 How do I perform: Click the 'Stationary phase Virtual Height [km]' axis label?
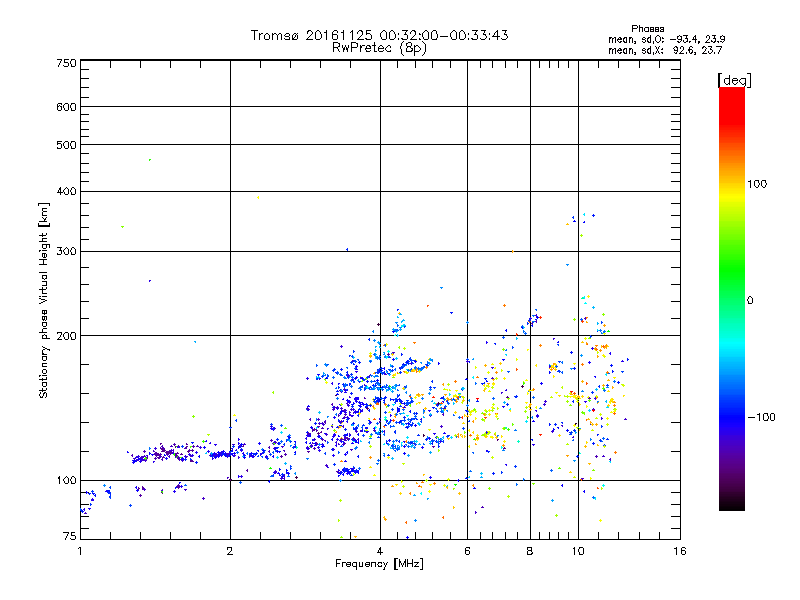43,301
